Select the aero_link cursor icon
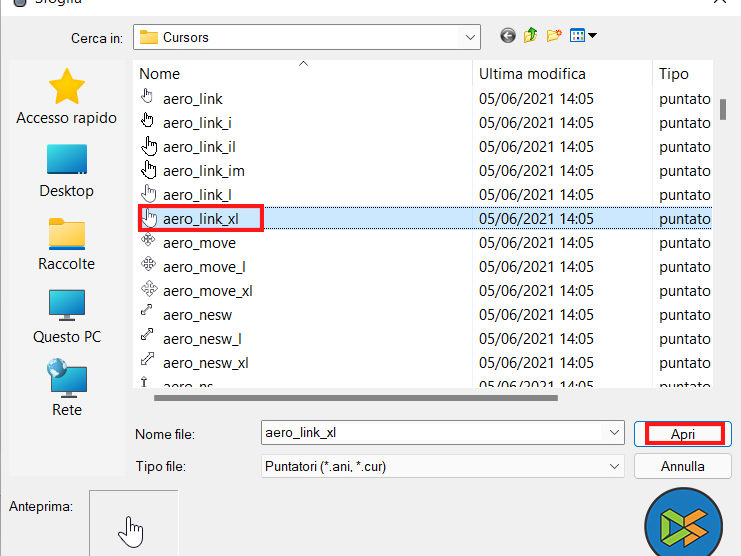This screenshot has width=741, height=556. (x=147, y=96)
